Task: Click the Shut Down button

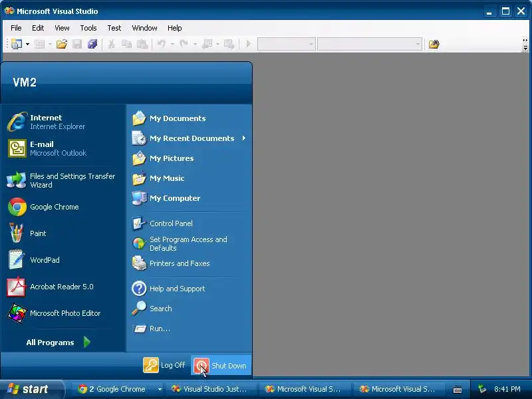Action: point(221,365)
